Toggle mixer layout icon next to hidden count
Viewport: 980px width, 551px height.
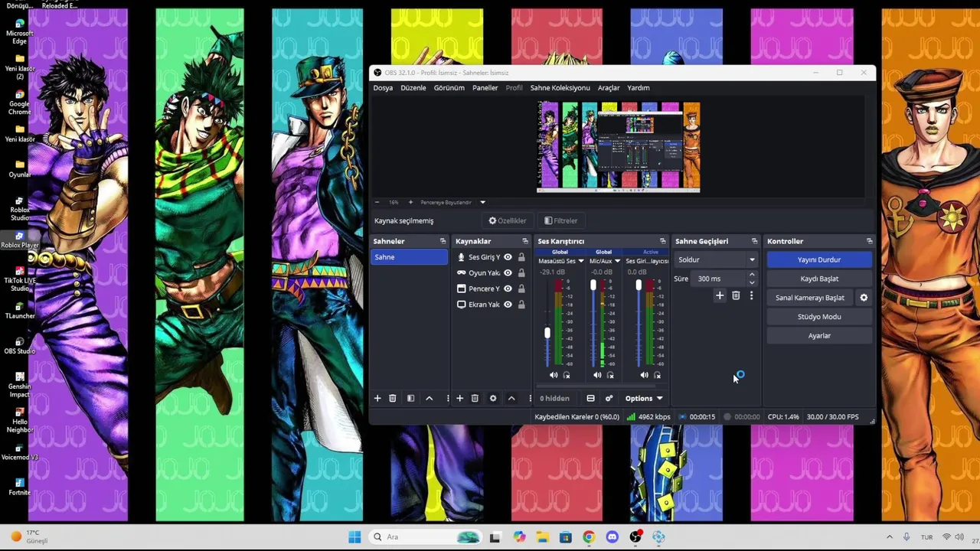[590, 398]
